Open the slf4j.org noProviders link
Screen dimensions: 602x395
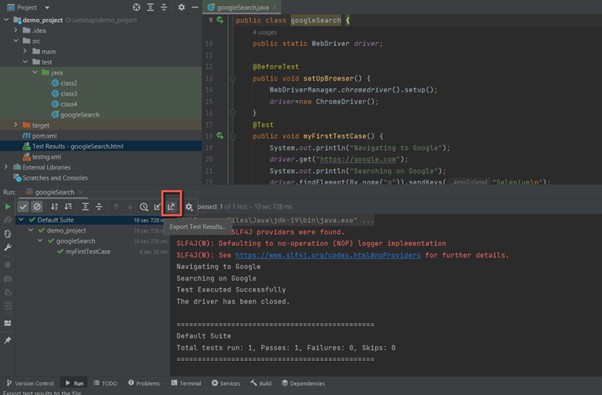328,255
